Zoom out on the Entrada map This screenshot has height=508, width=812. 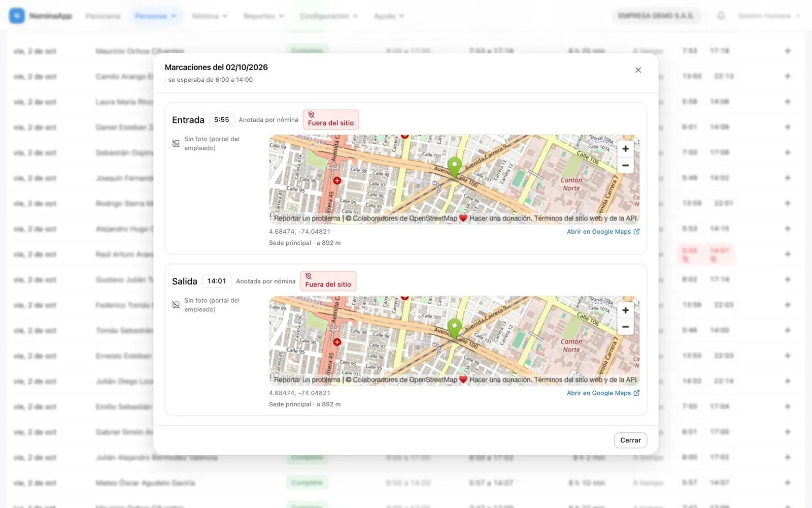coord(625,165)
